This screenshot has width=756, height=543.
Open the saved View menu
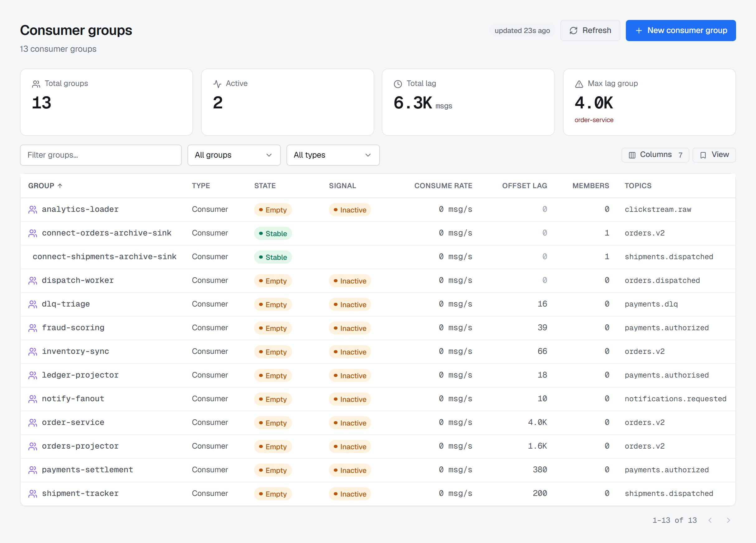pos(714,155)
